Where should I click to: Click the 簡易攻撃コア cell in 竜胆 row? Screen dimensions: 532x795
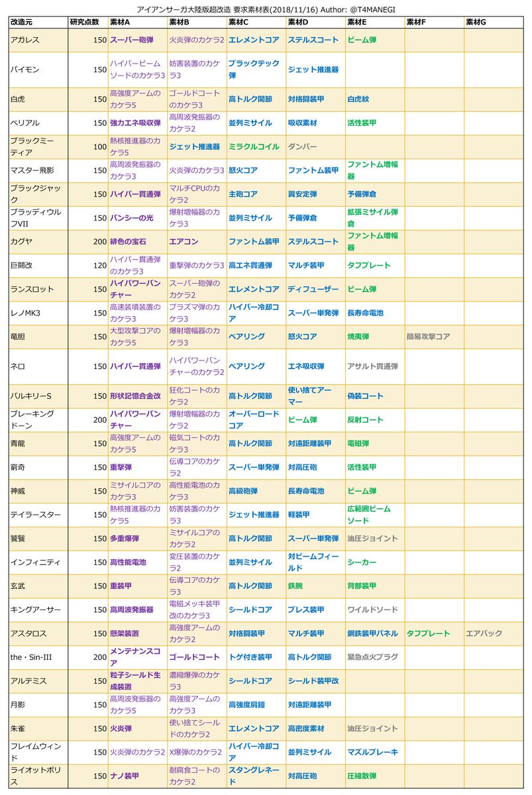point(428,337)
